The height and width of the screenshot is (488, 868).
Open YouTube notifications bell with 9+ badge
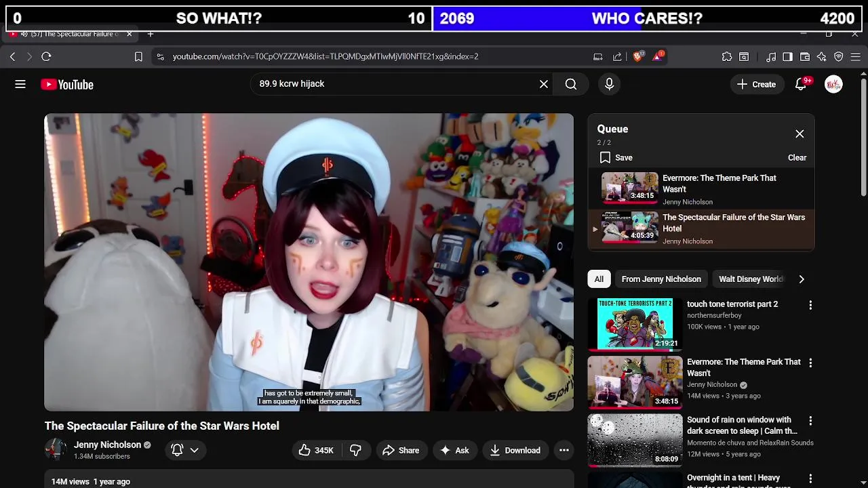[x=802, y=84]
